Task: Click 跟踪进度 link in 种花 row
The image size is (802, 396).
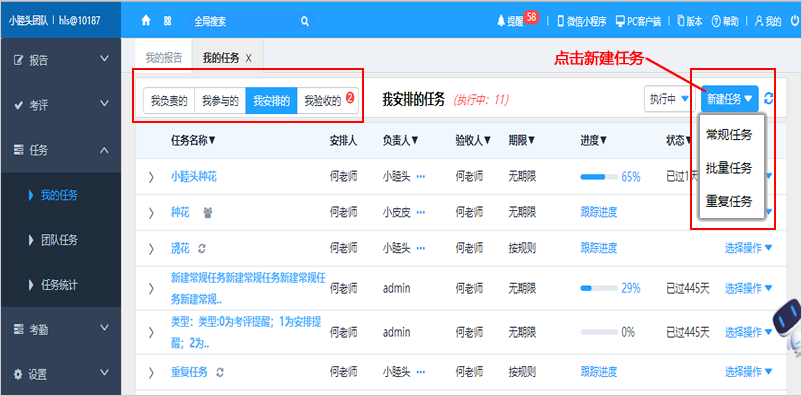Action: click(598, 212)
